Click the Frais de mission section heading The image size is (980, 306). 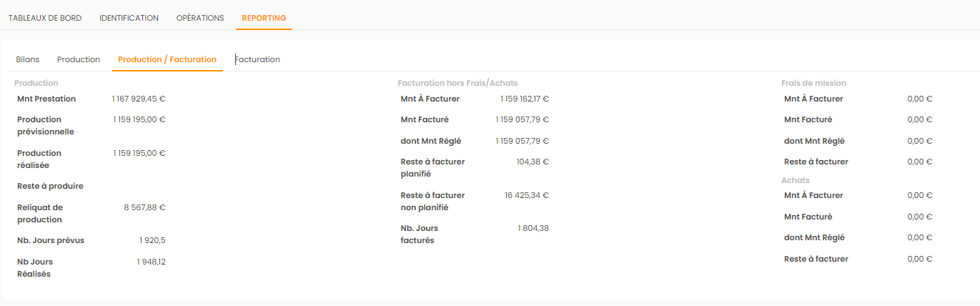click(813, 83)
